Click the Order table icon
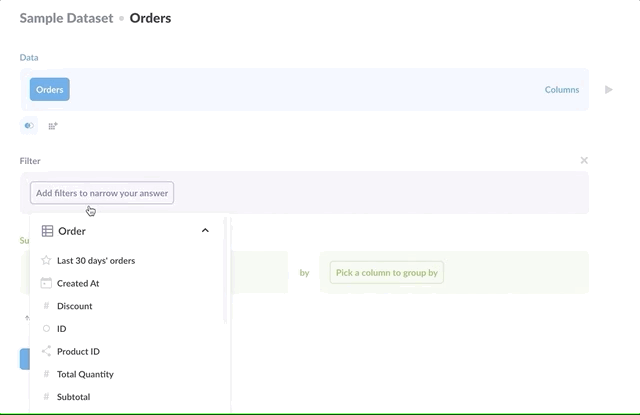Image resolution: width=640 pixels, height=415 pixels. (x=47, y=231)
